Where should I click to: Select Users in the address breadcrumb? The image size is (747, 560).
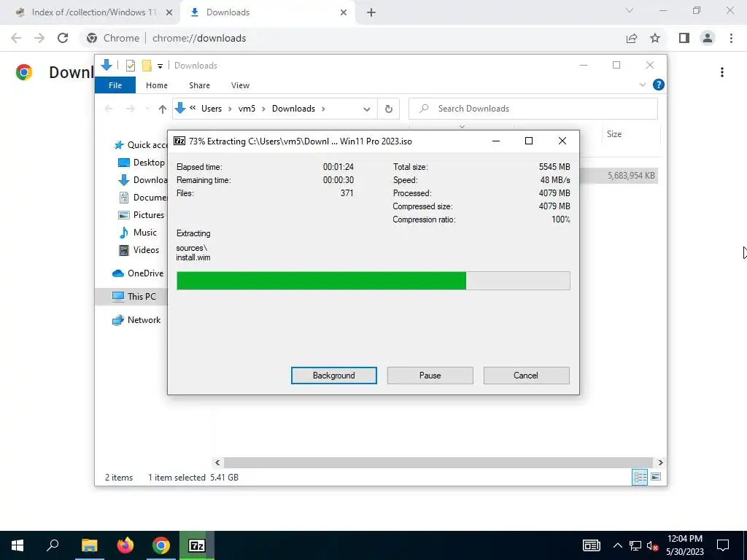pos(212,109)
